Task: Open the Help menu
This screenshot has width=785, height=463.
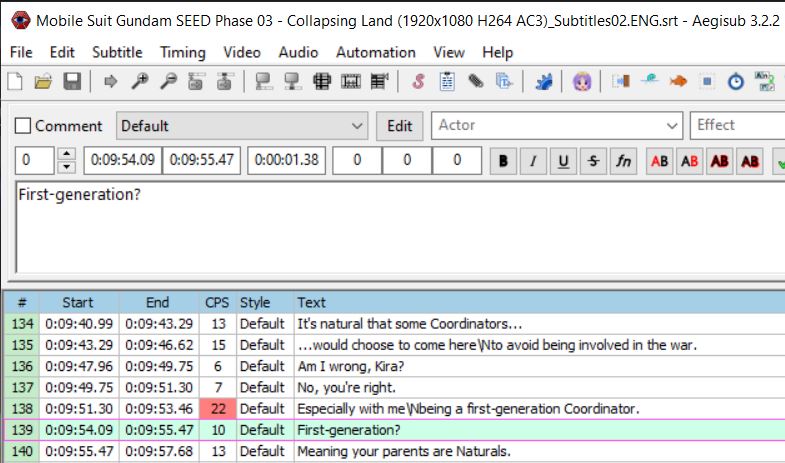Action: tap(498, 52)
